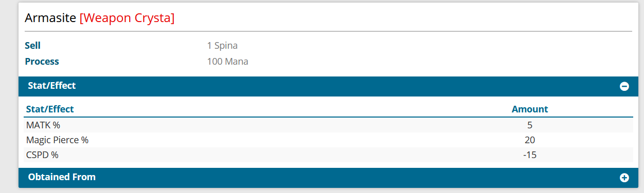Select the Magic Pierce % stat row
This screenshot has width=644, height=193.
(x=328, y=140)
